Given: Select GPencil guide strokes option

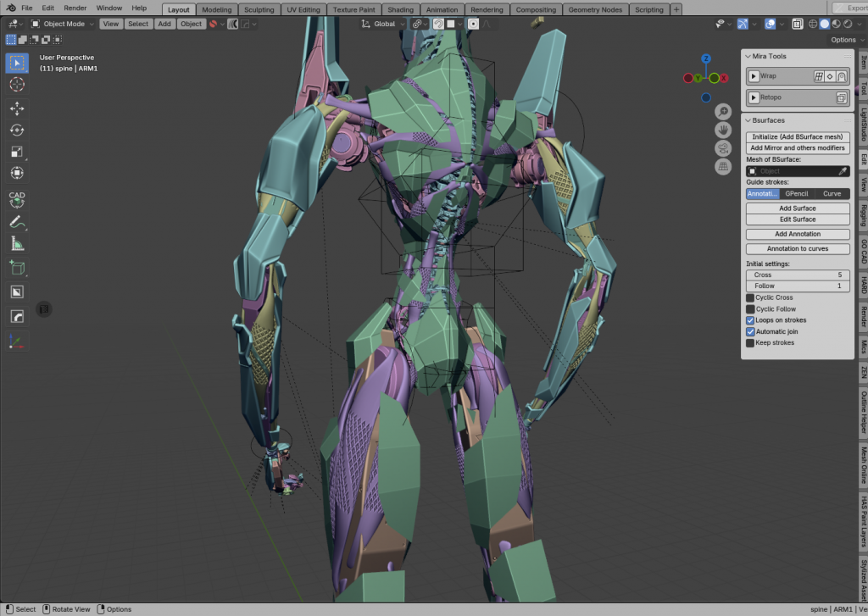Looking at the screenshot, I should [x=797, y=194].
